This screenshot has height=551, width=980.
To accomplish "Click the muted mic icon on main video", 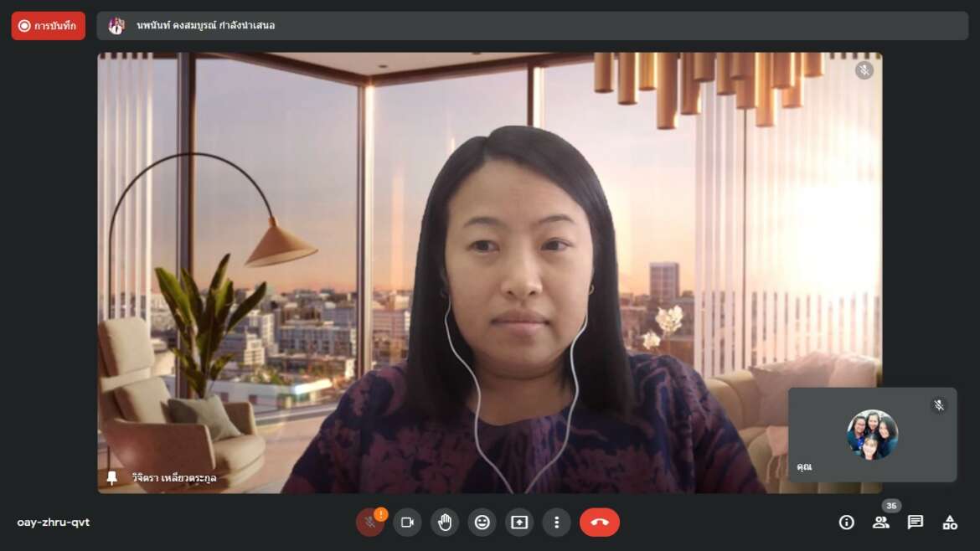I will tap(864, 70).
